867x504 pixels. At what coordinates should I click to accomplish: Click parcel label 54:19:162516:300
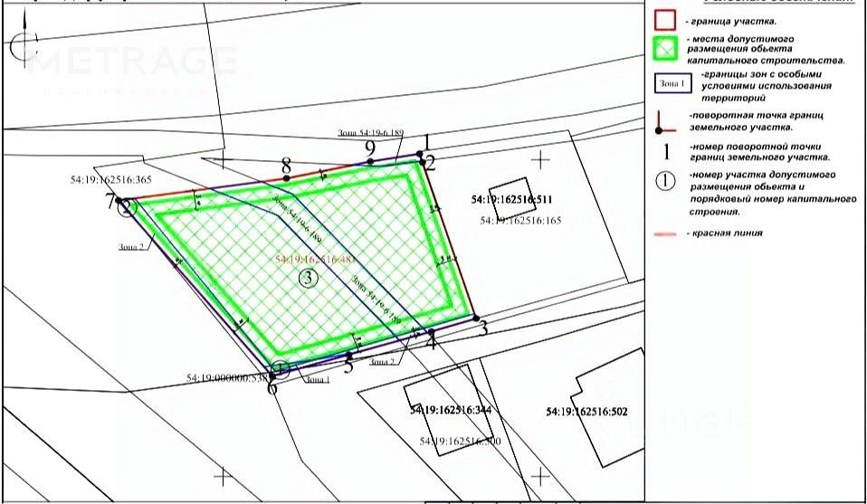tap(460, 442)
